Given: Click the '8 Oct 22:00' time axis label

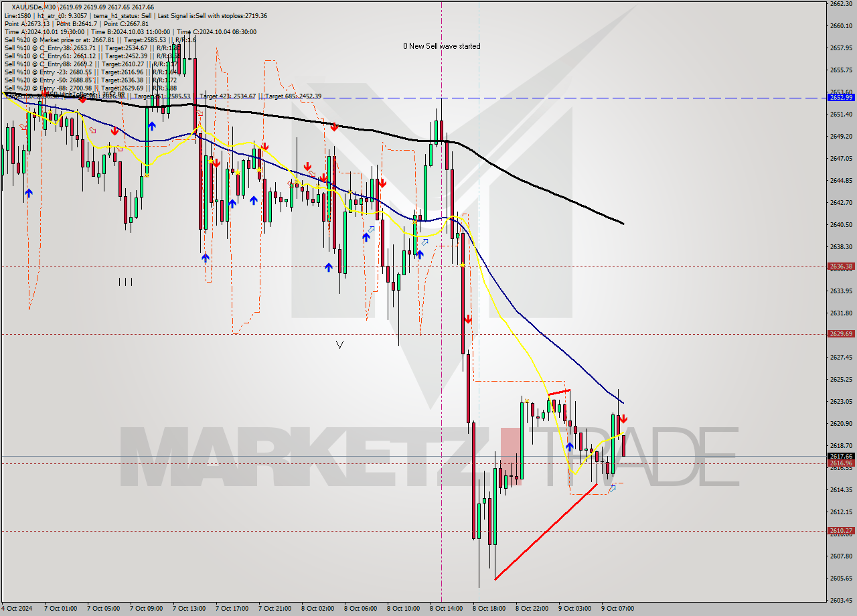Looking at the screenshot, I should 532,609.
